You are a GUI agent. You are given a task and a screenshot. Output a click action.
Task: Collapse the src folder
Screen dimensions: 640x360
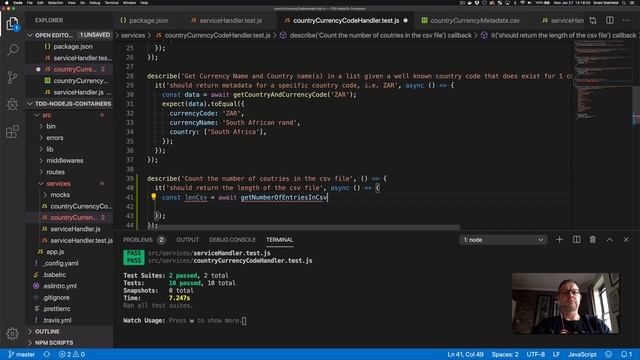point(37,115)
